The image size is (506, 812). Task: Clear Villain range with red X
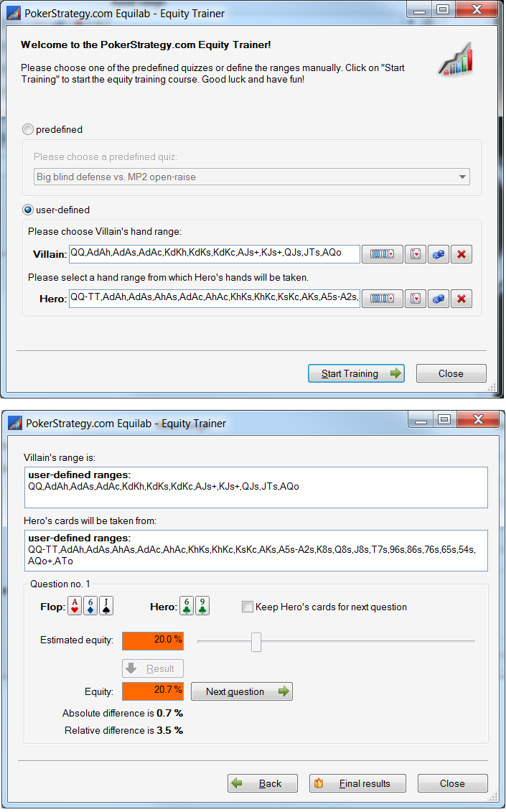tap(462, 254)
